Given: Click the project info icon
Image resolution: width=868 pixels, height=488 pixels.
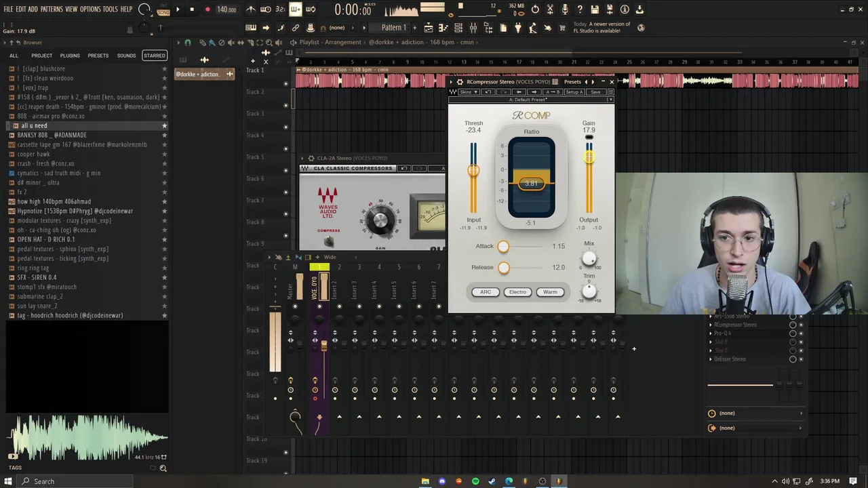Looking at the screenshot, I should point(625,9).
